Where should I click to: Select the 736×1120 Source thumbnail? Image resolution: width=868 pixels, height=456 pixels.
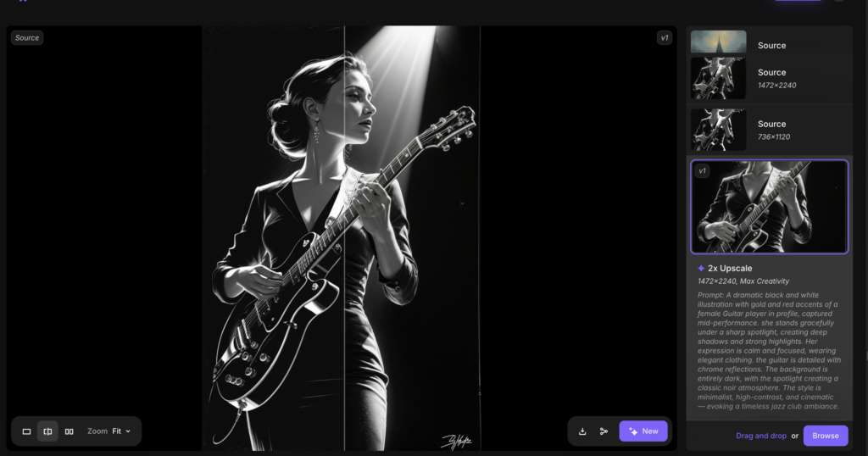coord(718,129)
